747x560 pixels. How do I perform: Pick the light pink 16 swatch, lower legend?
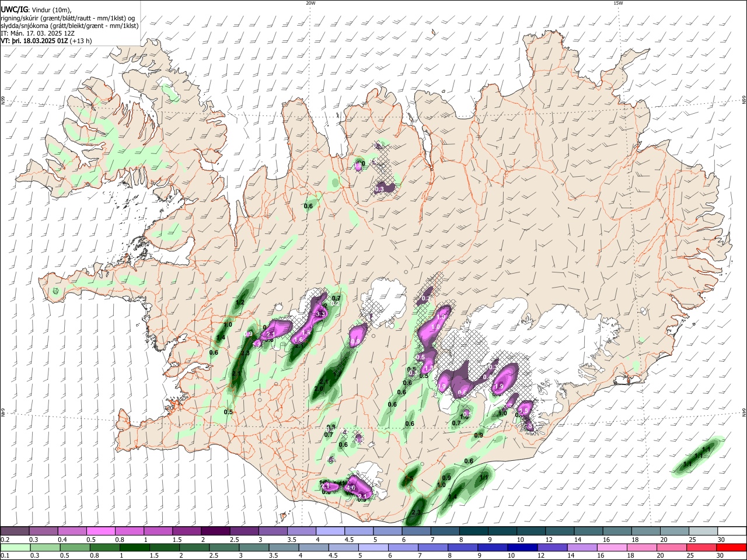[612, 547]
